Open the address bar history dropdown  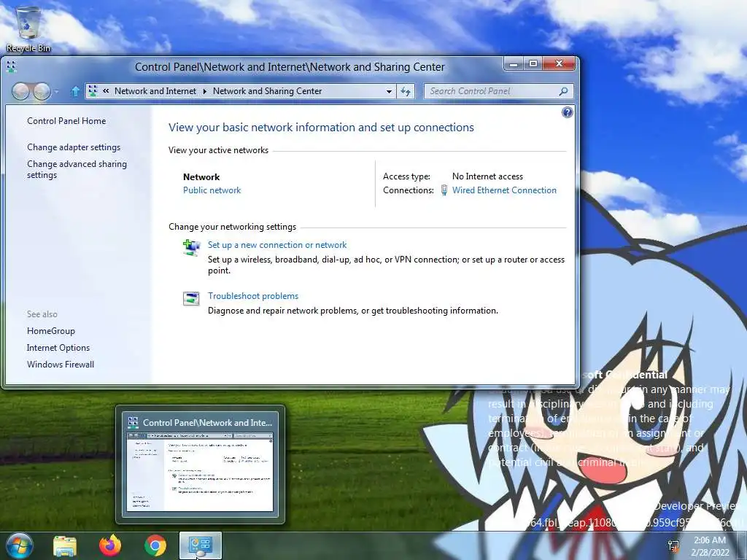tap(389, 91)
